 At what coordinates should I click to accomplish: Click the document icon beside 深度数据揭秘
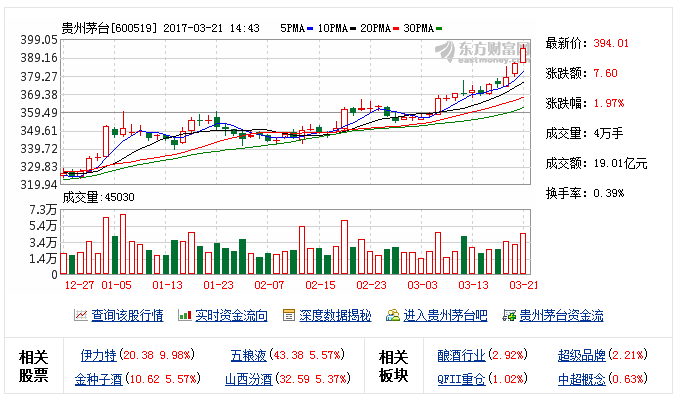point(289,315)
